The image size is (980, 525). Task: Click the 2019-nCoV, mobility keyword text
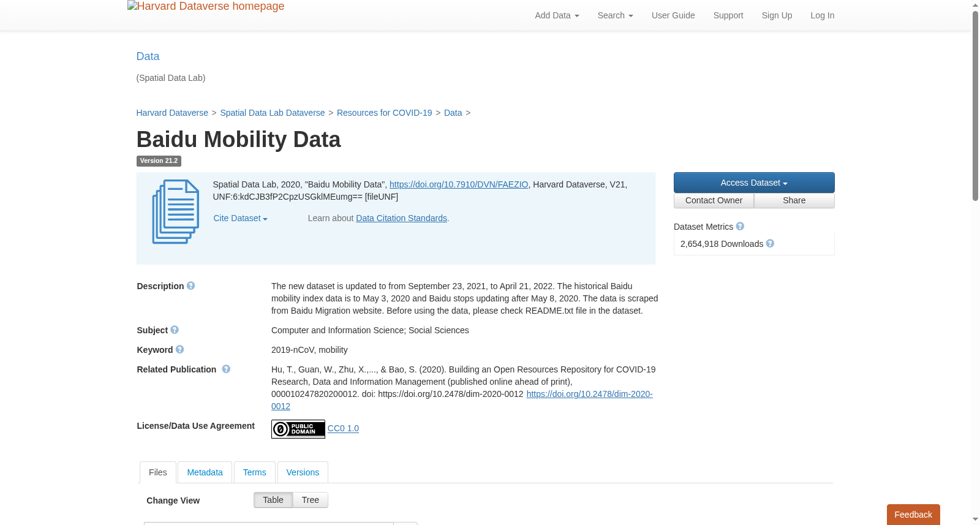point(309,350)
